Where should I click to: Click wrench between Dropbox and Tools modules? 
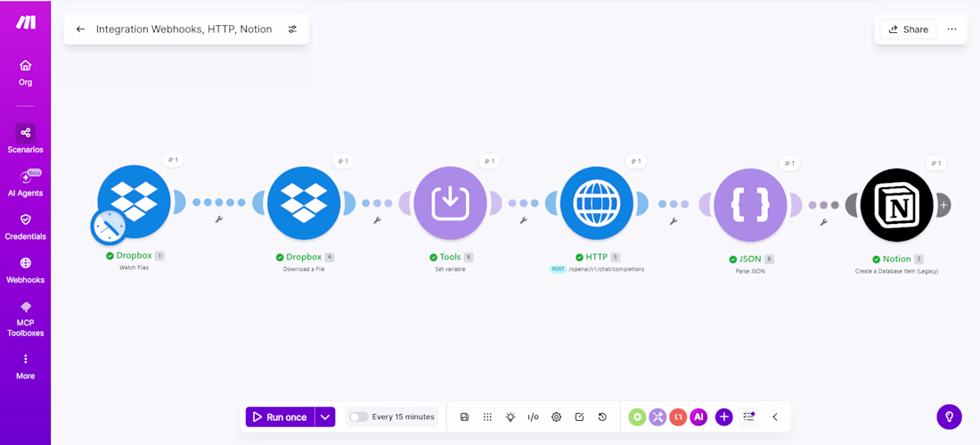pyautogui.click(x=377, y=220)
